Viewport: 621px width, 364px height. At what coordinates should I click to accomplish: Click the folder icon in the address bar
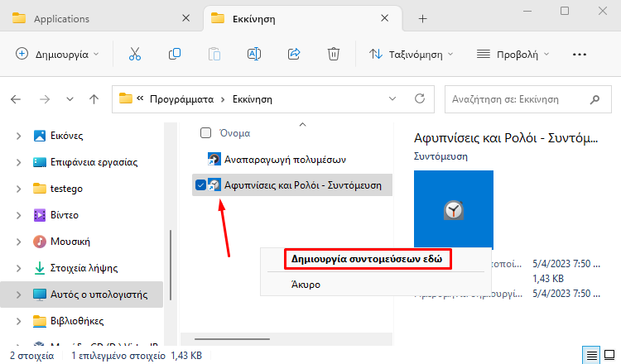pyautogui.click(x=126, y=98)
